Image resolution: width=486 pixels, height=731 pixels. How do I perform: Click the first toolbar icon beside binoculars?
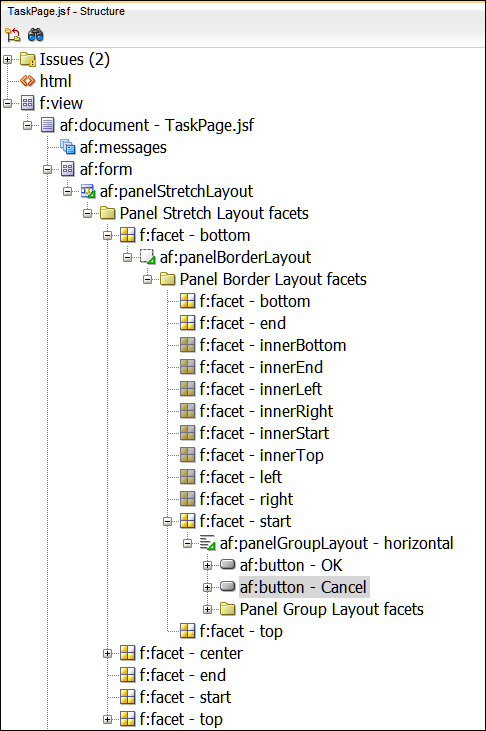[x=13, y=34]
